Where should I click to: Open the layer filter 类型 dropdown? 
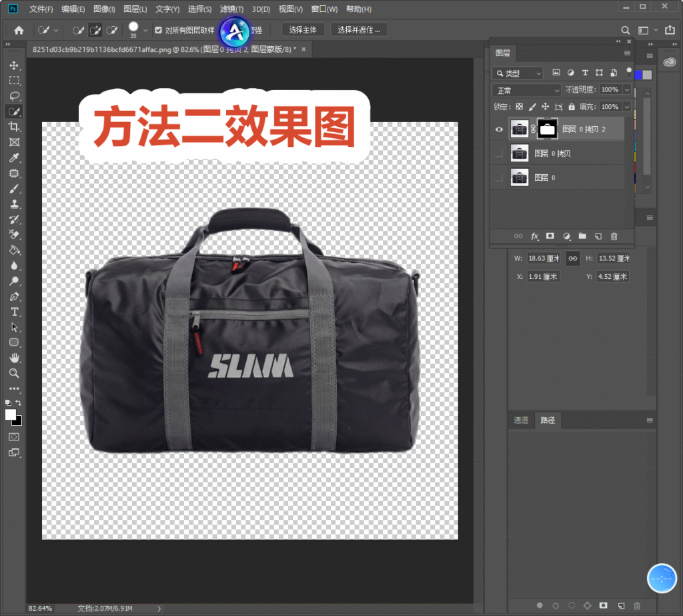(518, 73)
